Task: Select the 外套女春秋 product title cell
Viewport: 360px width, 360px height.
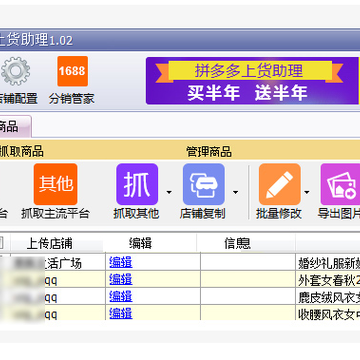Action: (x=328, y=279)
